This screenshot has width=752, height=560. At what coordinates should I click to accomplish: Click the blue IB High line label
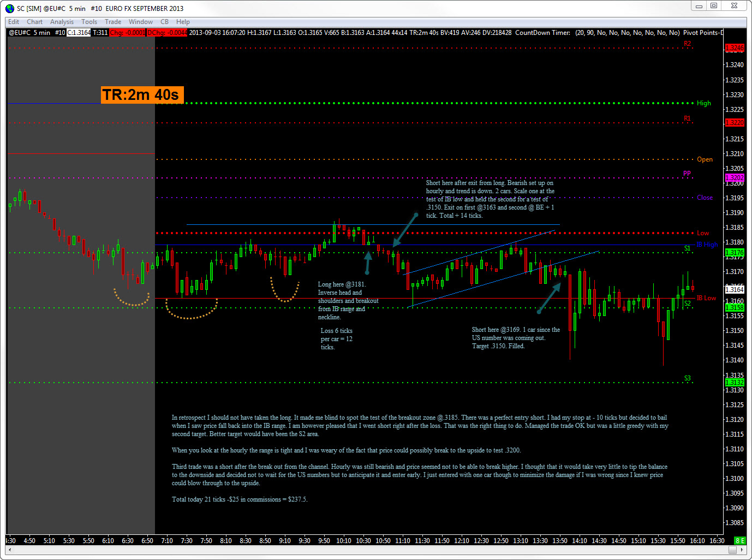tap(707, 245)
